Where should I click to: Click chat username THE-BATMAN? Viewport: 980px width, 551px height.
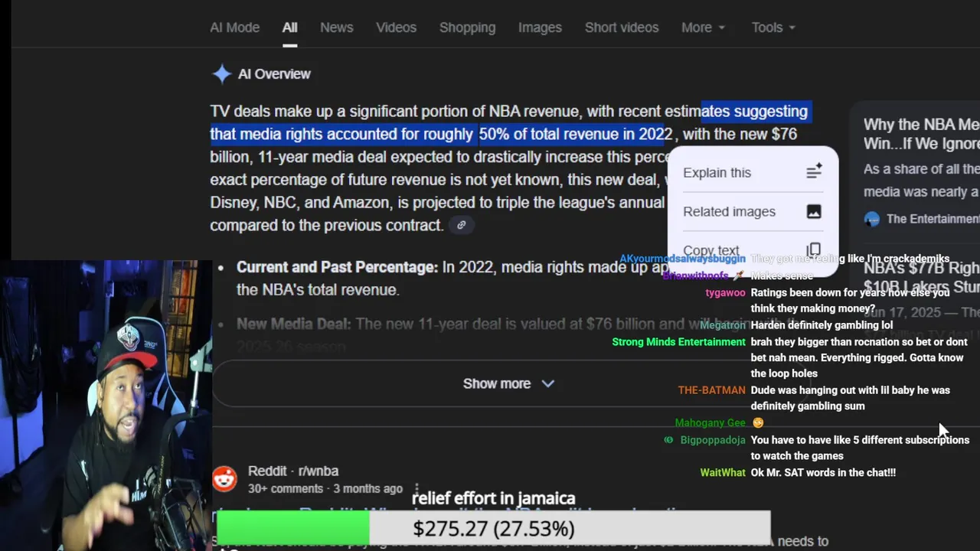[711, 390]
